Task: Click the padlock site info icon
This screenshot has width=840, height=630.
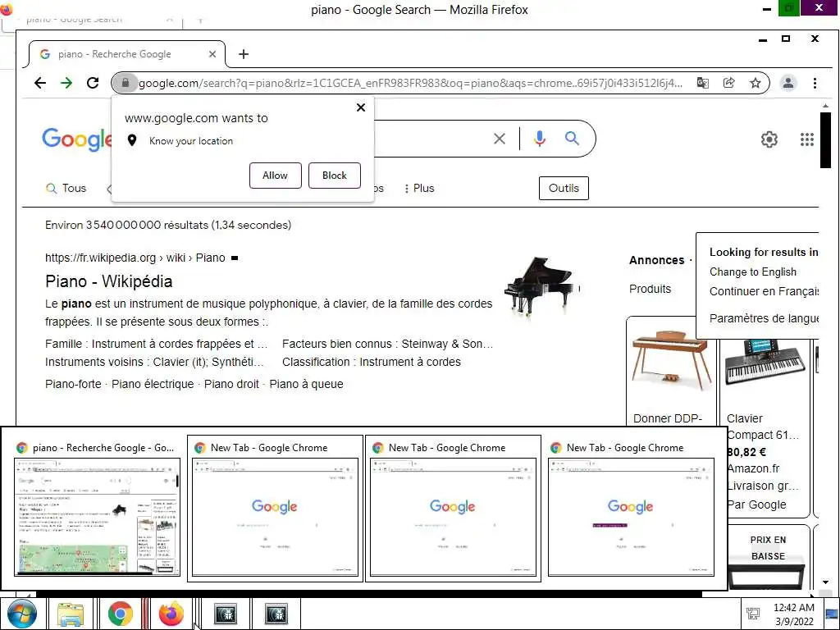Action: click(125, 83)
